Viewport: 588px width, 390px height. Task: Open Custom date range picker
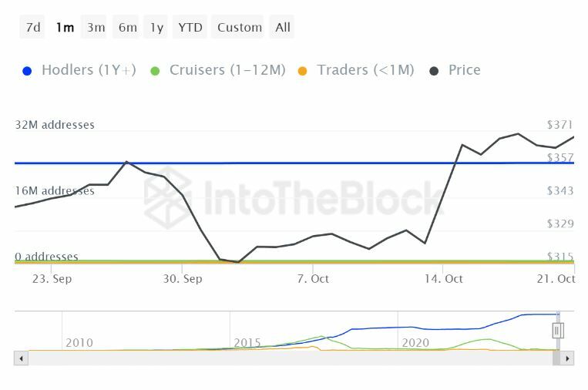pos(239,27)
